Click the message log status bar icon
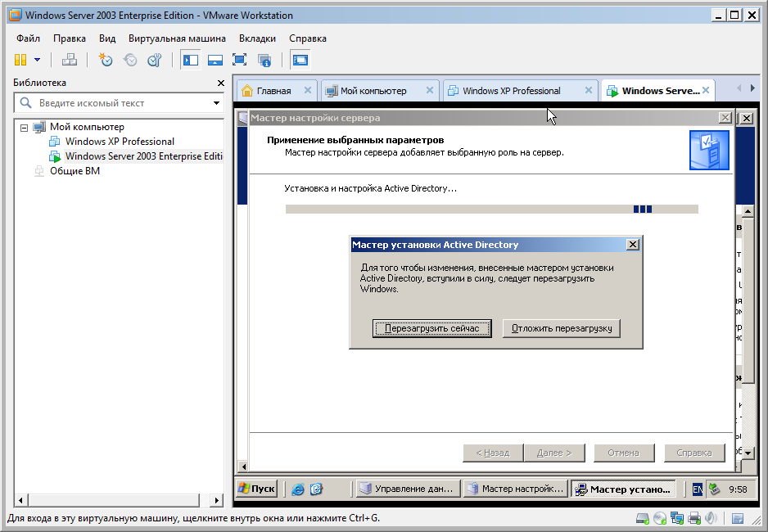768x532 pixels. [x=738, y=518]
